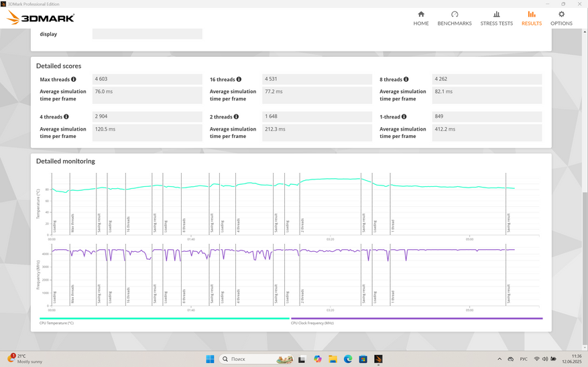Show info for 16 threads score
Viewport: 588px width, 367px height.
pyautogui.click(x=239, y=80)
